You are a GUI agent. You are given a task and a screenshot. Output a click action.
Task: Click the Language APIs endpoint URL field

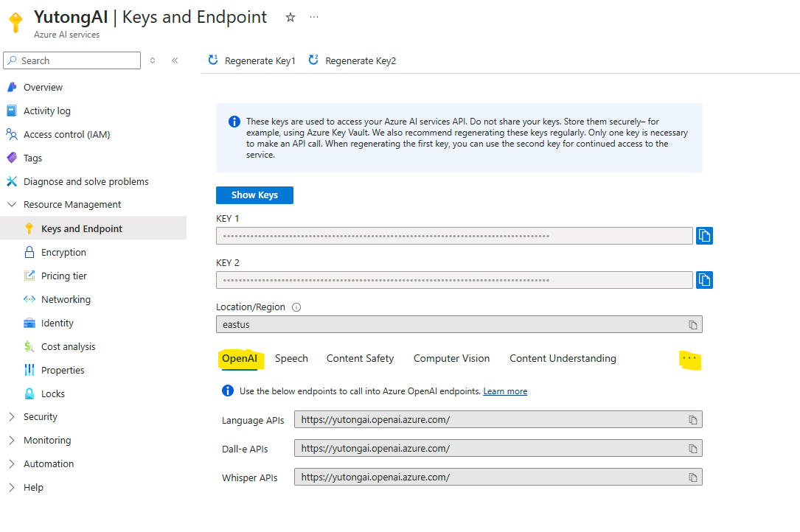click(498, 420)
